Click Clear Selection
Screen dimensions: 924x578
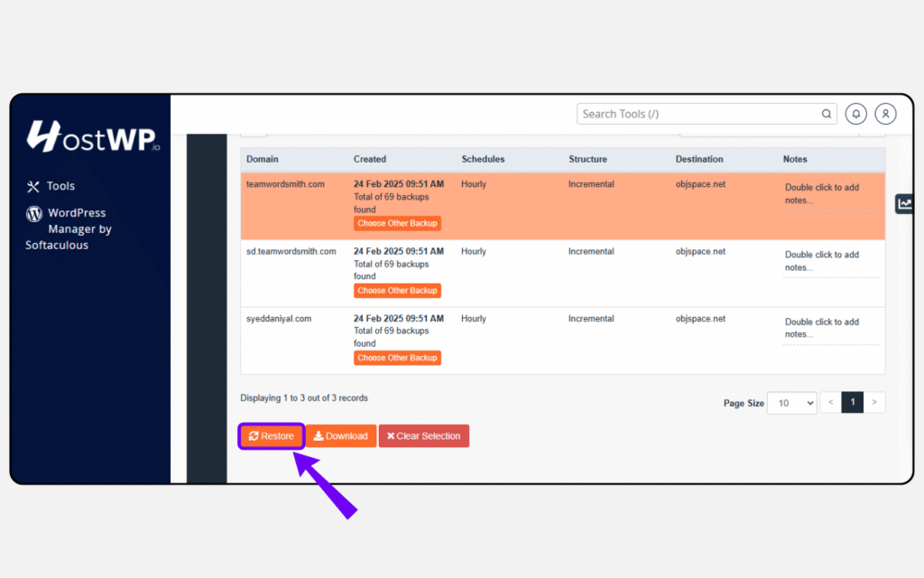coord(423,435)
